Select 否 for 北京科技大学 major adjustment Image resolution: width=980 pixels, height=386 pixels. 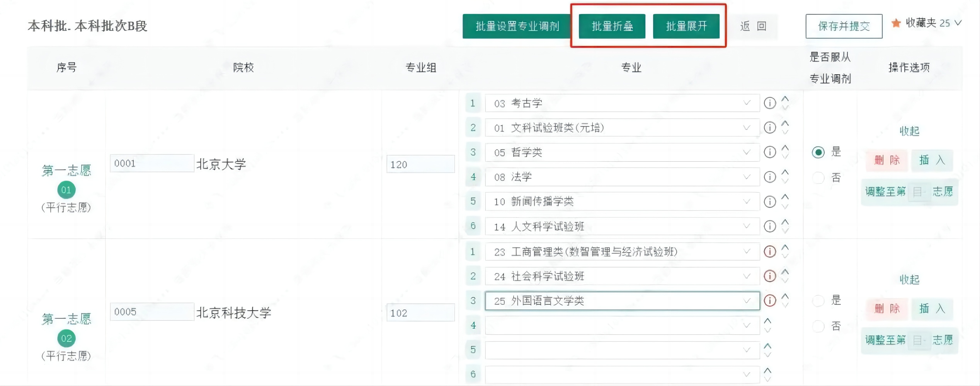818,326
